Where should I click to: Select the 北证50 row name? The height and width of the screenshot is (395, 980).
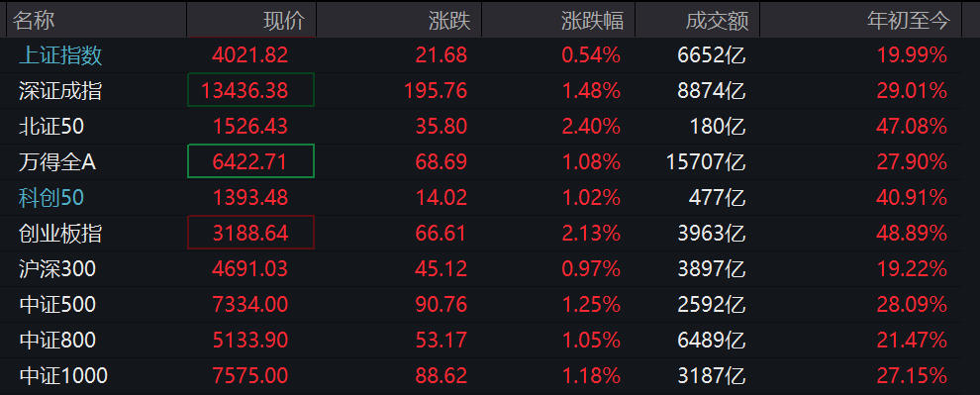51,127
